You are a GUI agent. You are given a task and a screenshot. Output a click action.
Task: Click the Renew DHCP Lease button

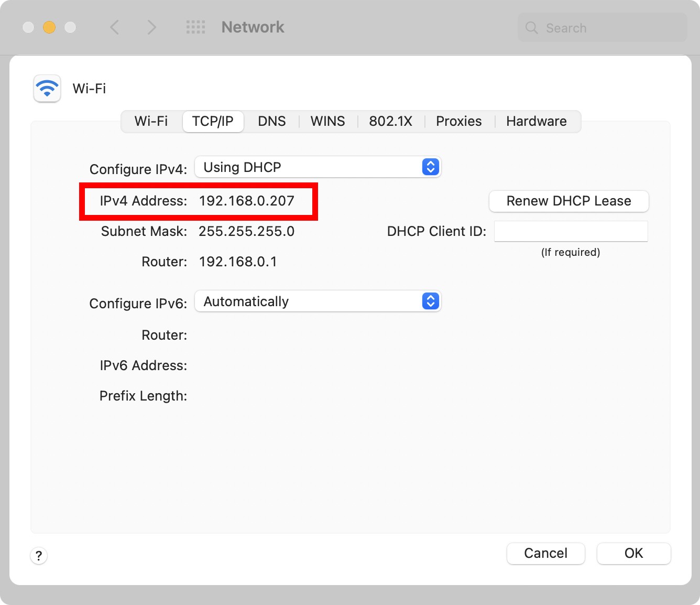[x=568, y=201]
